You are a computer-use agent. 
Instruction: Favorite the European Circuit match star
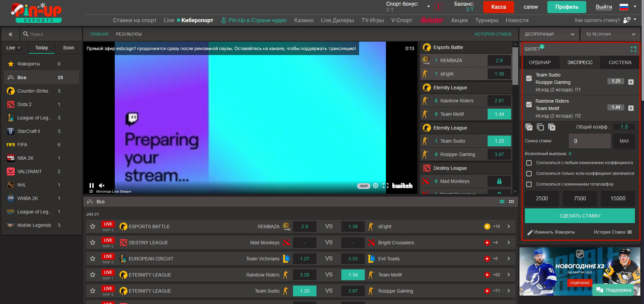pyautogui.click(x=93, y=259)
